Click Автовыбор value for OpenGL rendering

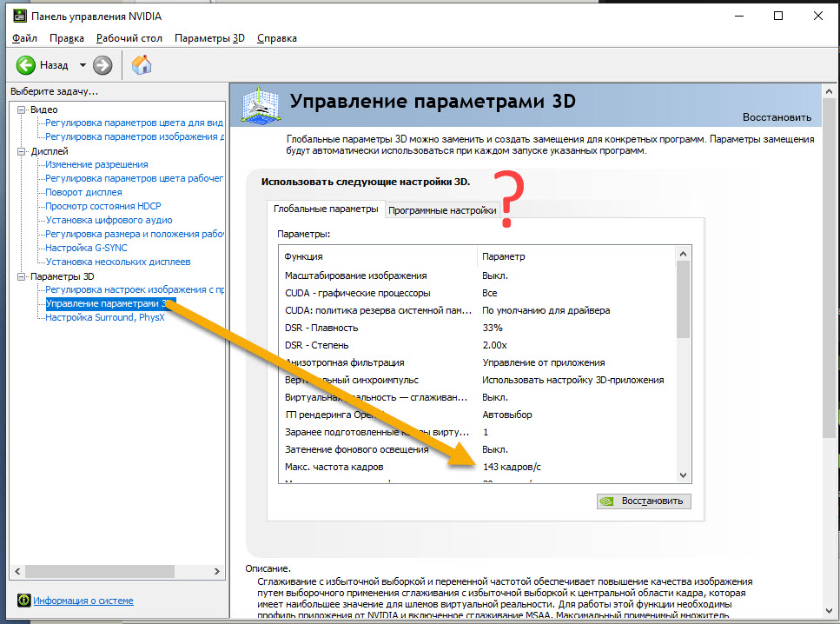click(x=506, y=415)
